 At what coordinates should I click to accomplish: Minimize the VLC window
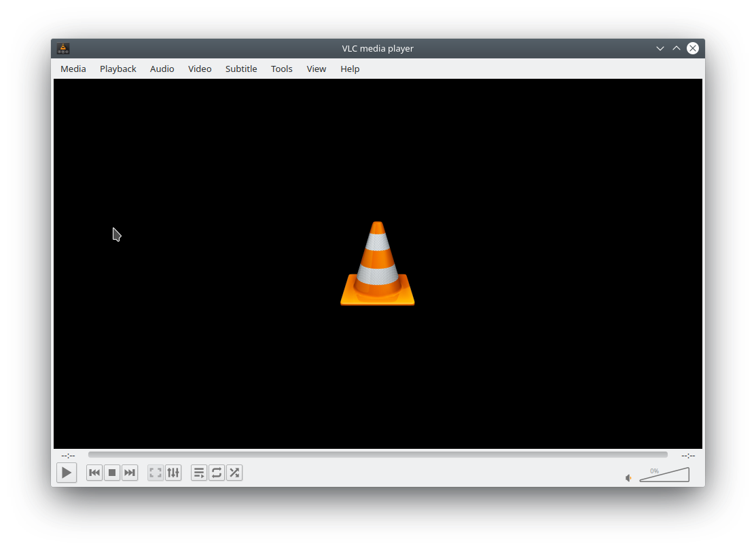660,48
